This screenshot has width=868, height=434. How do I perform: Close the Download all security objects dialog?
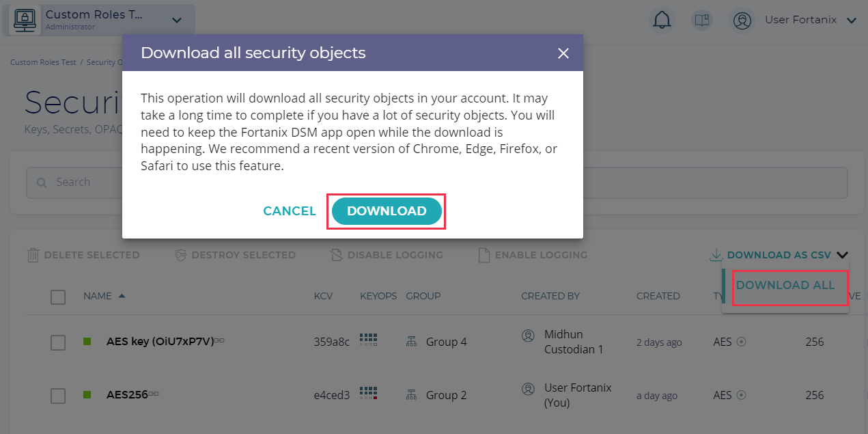[x=563, y=53]
